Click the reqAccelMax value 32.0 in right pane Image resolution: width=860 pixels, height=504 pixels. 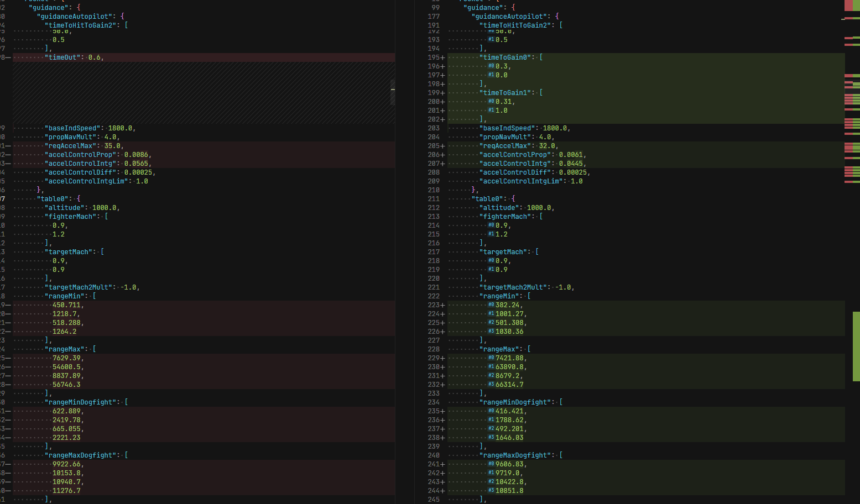tap(547, 146)
